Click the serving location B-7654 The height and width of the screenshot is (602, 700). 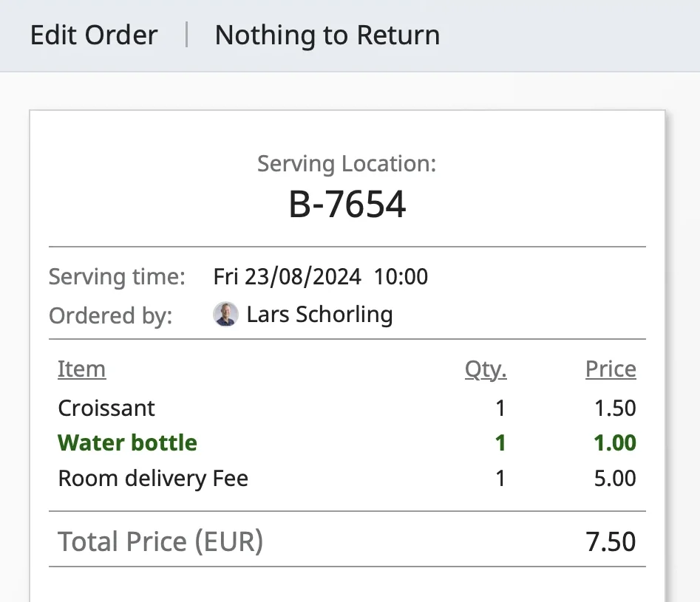click(x=347, y=205)
